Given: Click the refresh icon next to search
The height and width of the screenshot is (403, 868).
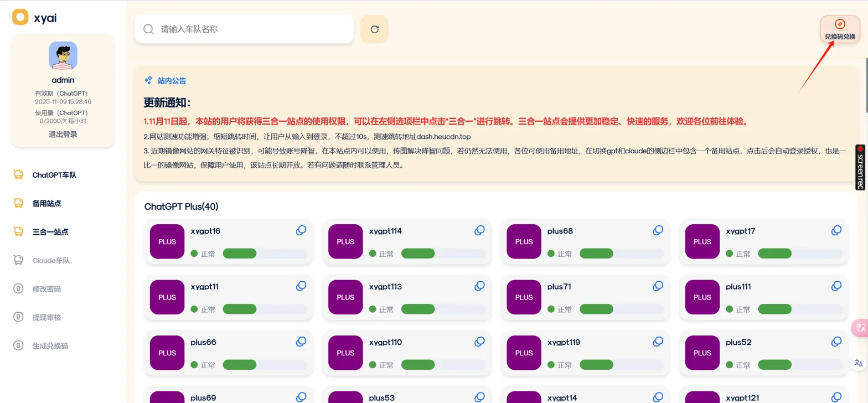Looking at the screenshot, I should point(374,29).
